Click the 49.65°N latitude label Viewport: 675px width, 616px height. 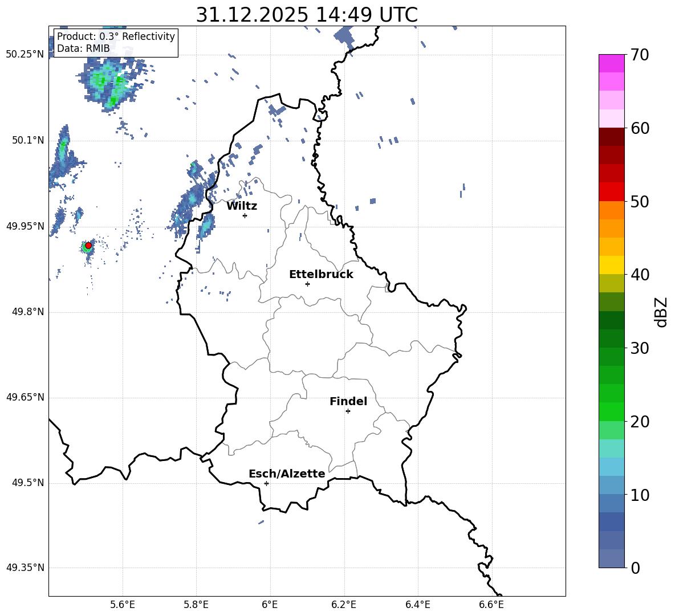point(25,397)
